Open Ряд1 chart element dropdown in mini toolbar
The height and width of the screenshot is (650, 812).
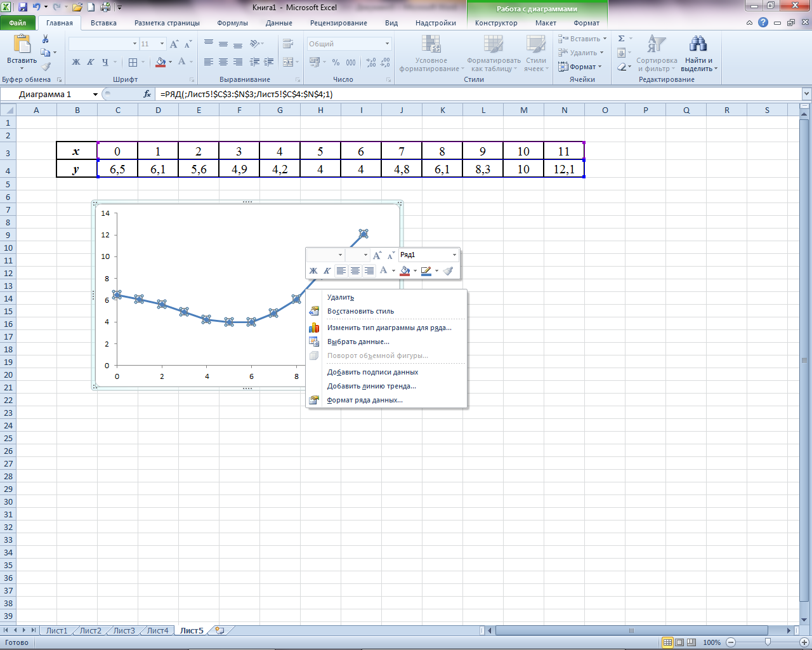pos(454,255)
